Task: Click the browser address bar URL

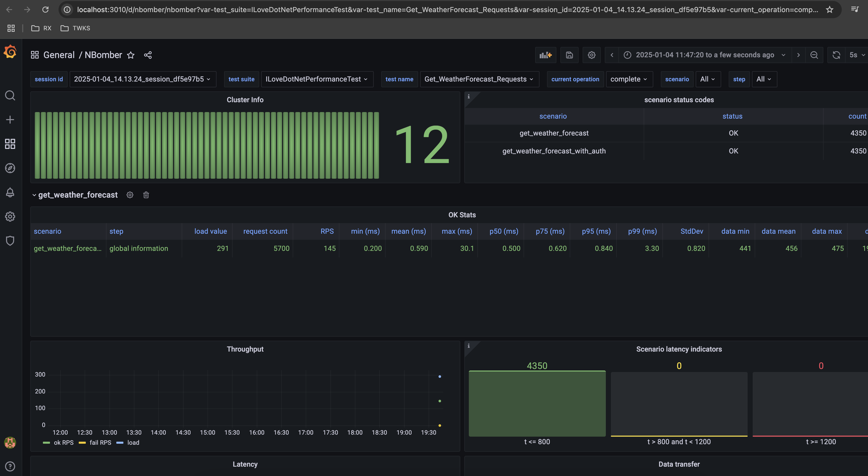Action: [447, 9]
